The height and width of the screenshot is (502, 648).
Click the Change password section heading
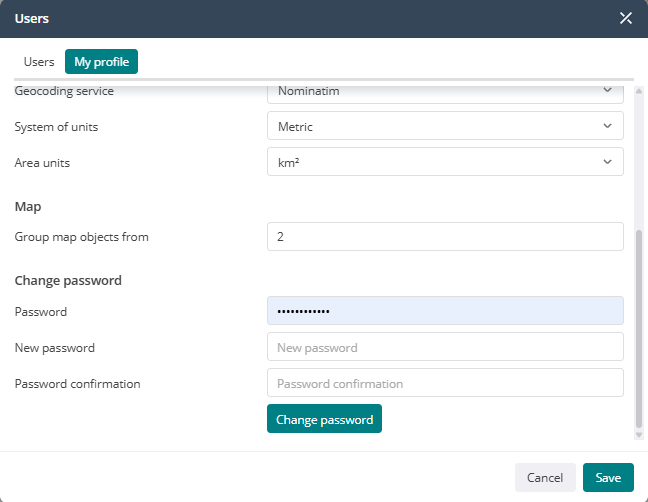tap(68, 281)
